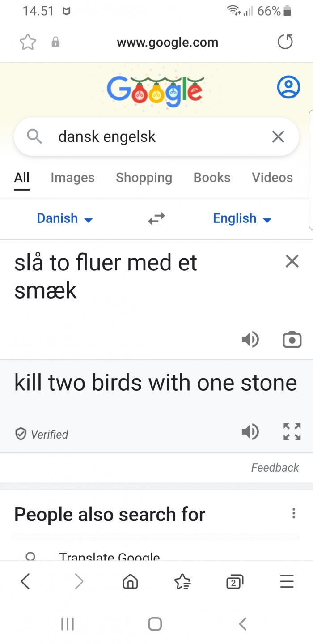313x644 pixels.
Task: Bookmark page with the star icon
Action: pos(28,43)
